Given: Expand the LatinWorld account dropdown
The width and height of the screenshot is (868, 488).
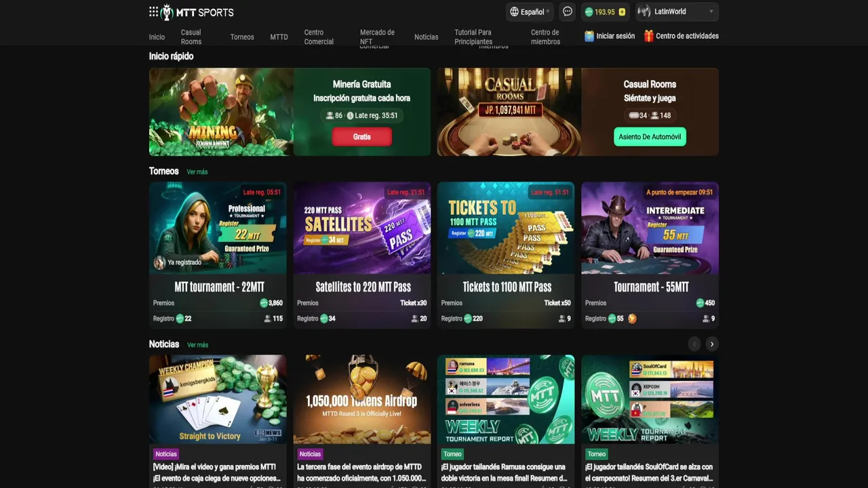Looking at the screenshot, I should pos(711,12).
